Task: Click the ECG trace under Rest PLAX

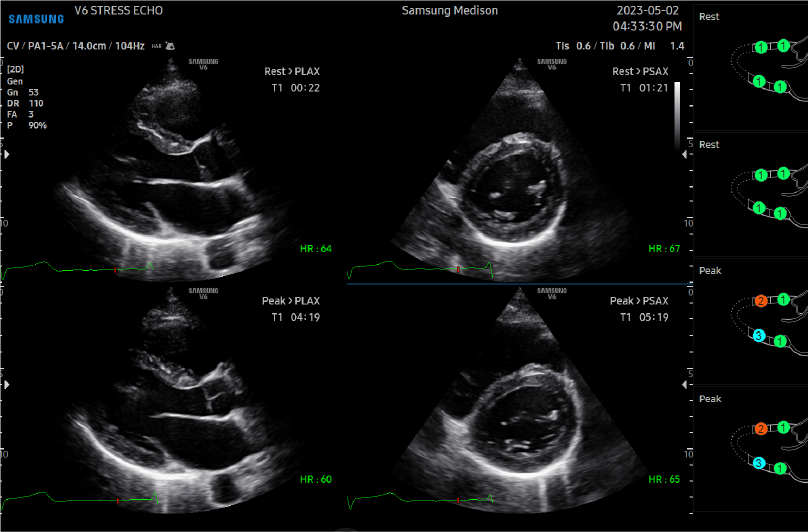Action: 77,270
